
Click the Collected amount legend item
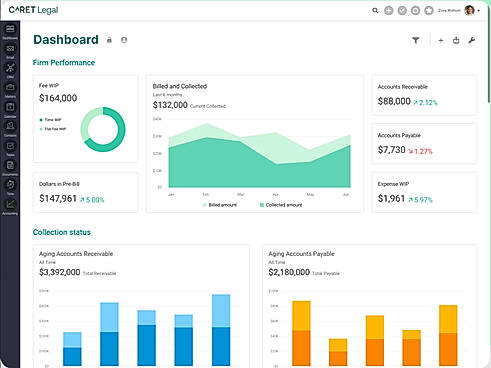point(281,205)
